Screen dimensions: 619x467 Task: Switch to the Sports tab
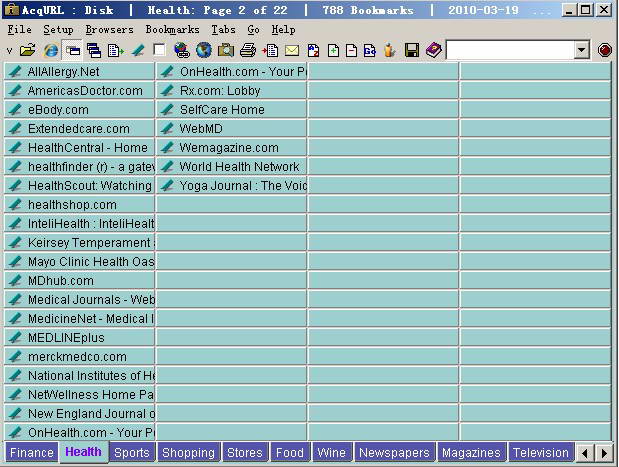pos(131,452)
